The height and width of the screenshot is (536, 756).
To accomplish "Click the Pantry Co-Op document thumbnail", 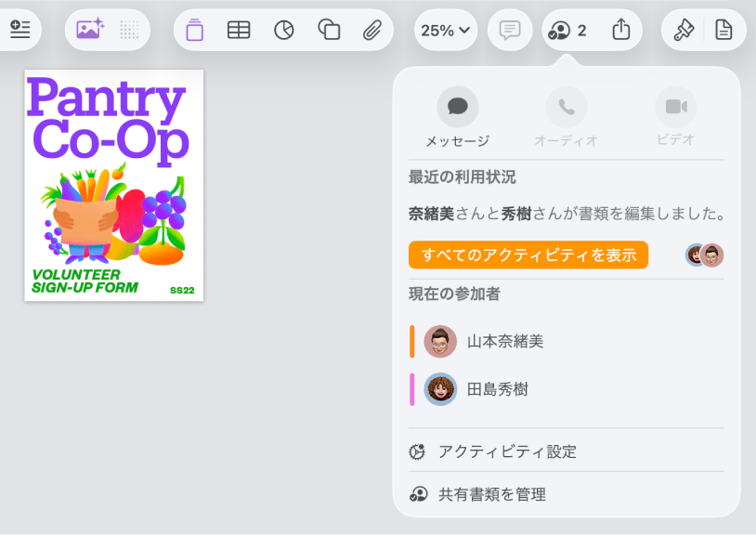I will 113,183.
